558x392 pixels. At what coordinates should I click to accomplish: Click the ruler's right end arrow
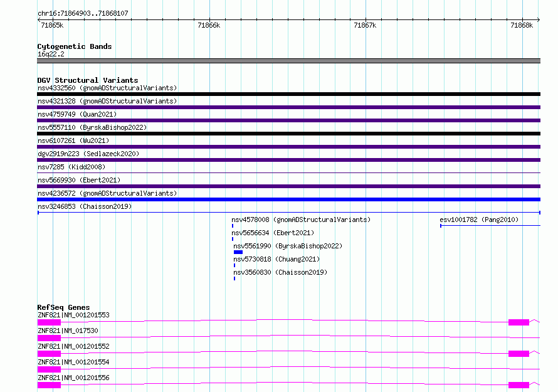click(539, 20)
